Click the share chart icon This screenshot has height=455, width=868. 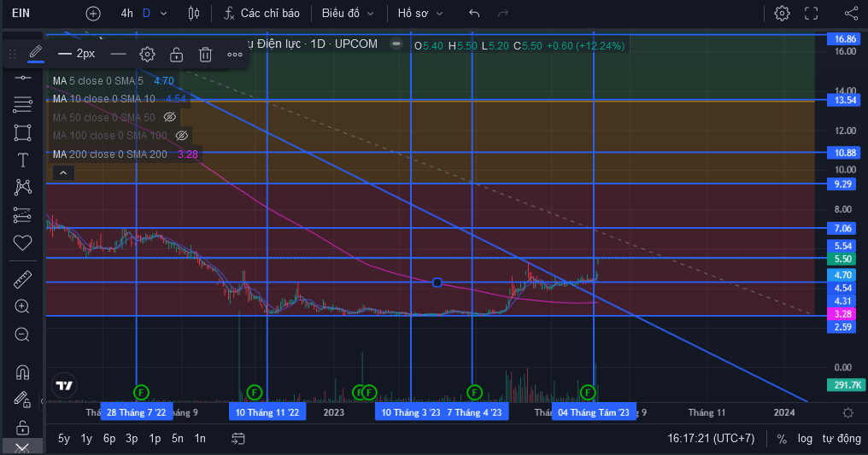[852, 14]
